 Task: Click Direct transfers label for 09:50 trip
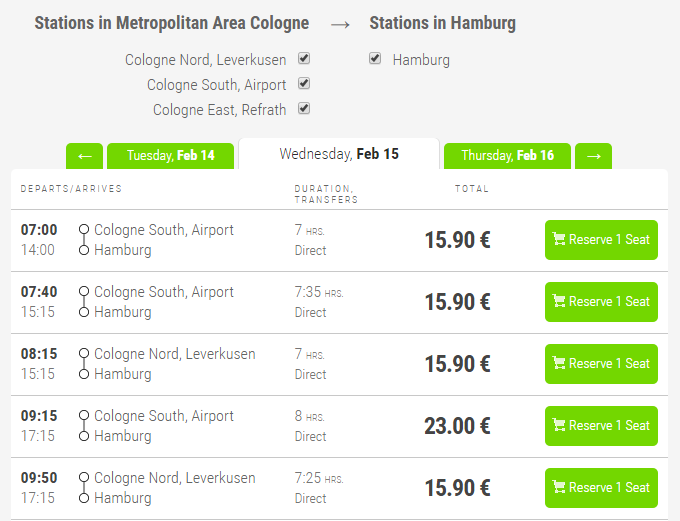tap(310, 498)
